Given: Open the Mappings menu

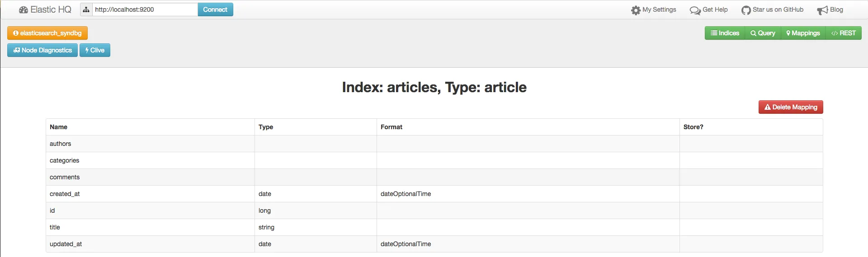Looking at the screenshot, I should 803,33.
